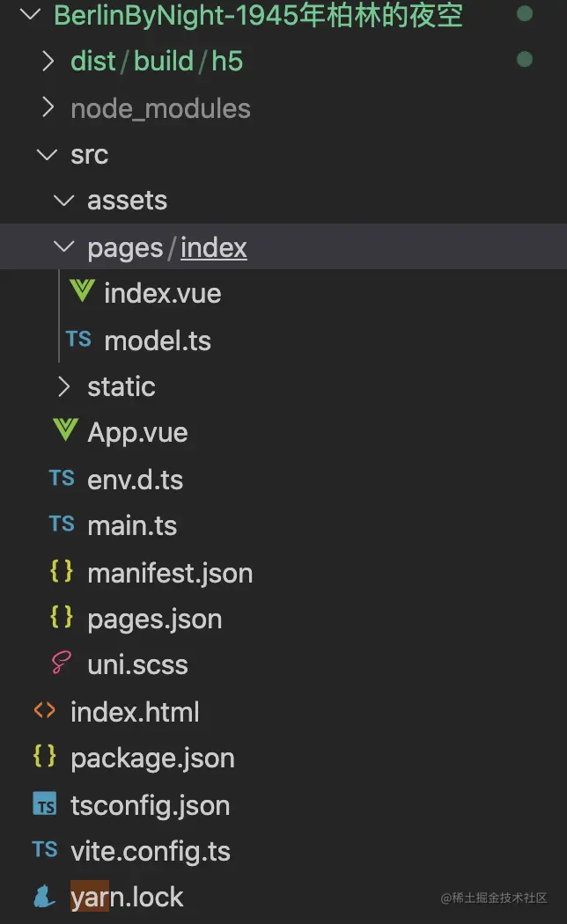Viewport: 567px width, 924px height.
Task: Open the env.d.ts file
Action: click(135, 480)
